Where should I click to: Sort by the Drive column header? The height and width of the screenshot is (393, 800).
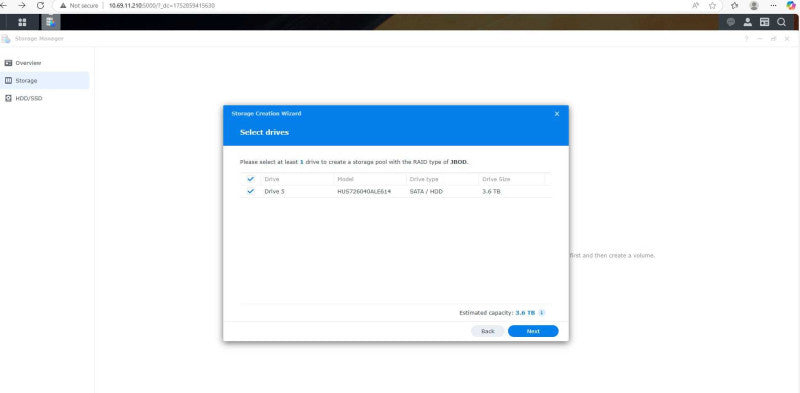pyautogui.click(x=271, y=179)
